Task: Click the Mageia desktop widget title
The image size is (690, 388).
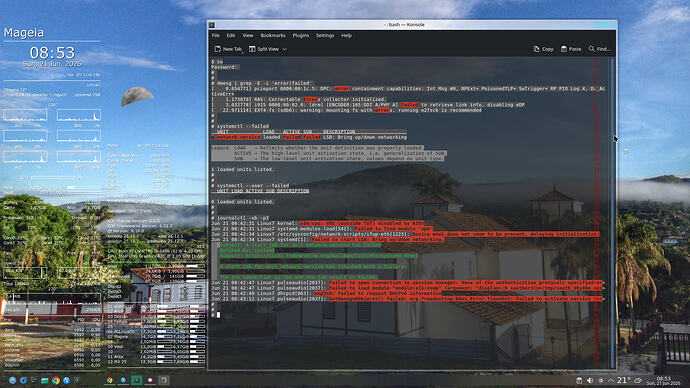Action: (x=24, y=33)
